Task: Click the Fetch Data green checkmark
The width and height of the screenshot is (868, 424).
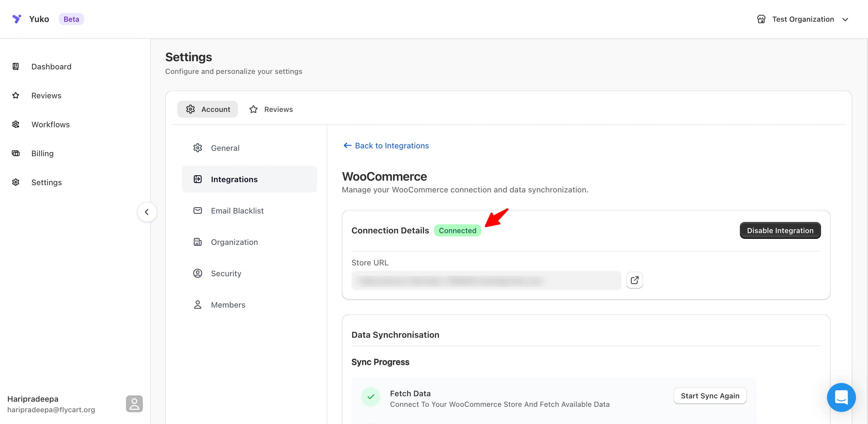Action: click(x=370, y=397)
